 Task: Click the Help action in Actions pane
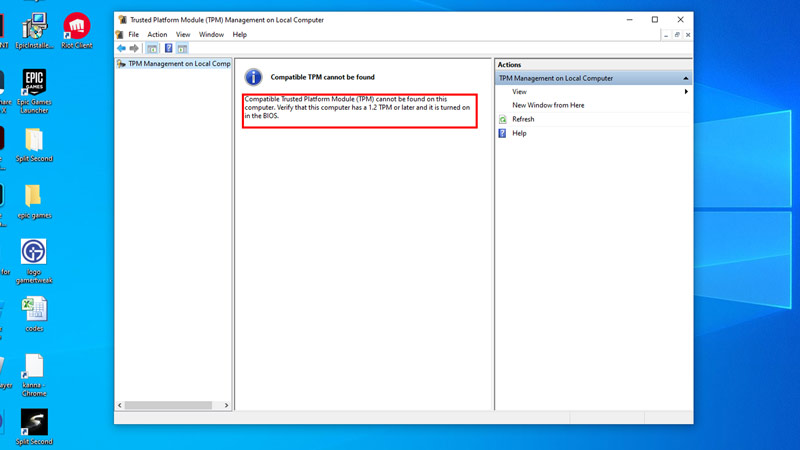pos(519,133)
